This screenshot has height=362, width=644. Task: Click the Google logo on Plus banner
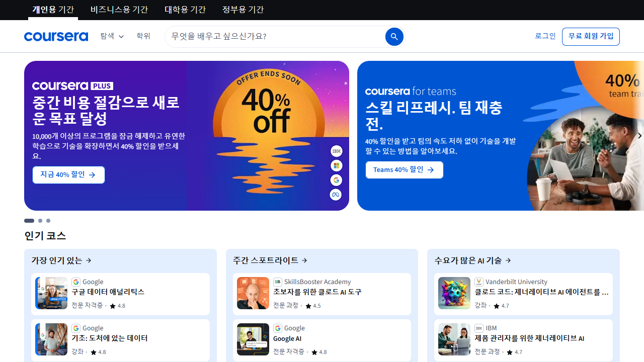click(x=336, y=180)
